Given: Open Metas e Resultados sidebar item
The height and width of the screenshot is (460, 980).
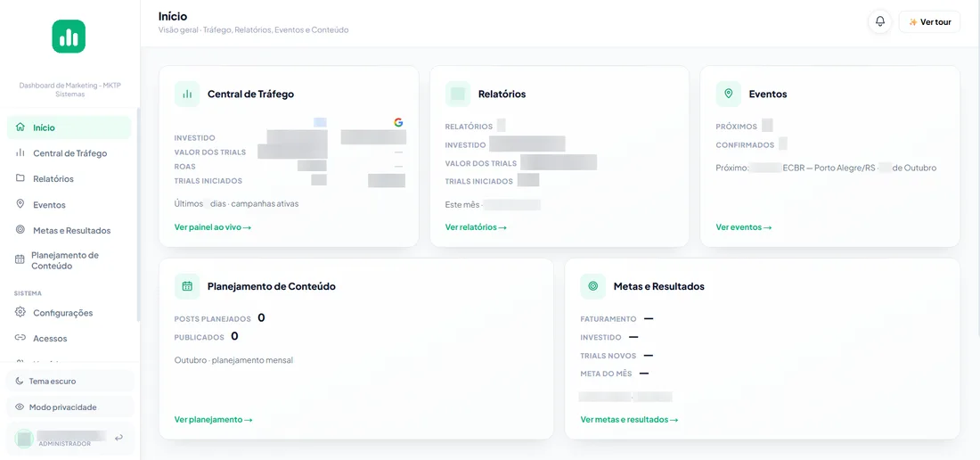Looking at the screenshot, I should click(69, 230).
